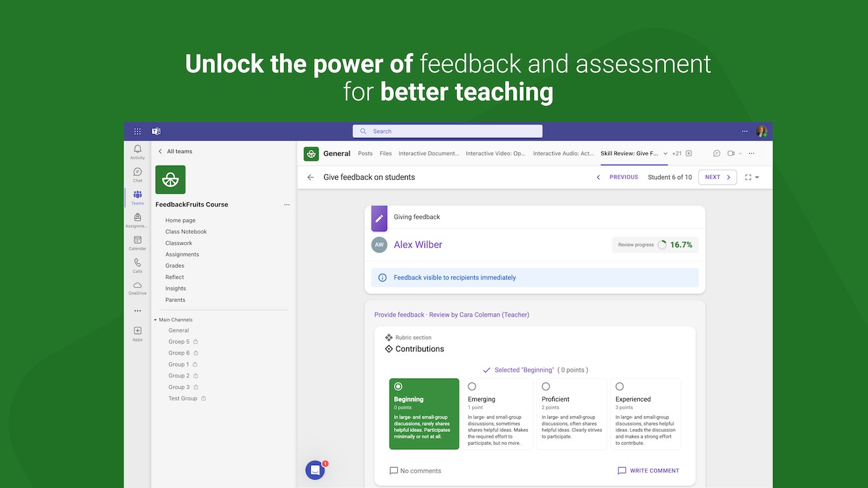Click the No comments label
This screenshot has height=488, width=868.
point(421,471)
